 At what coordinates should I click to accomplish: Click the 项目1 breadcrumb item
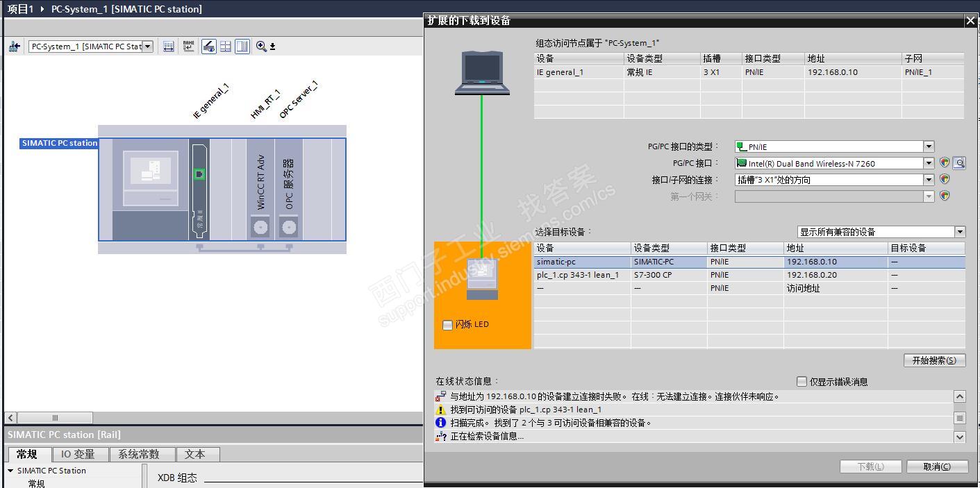click(20, 9)
